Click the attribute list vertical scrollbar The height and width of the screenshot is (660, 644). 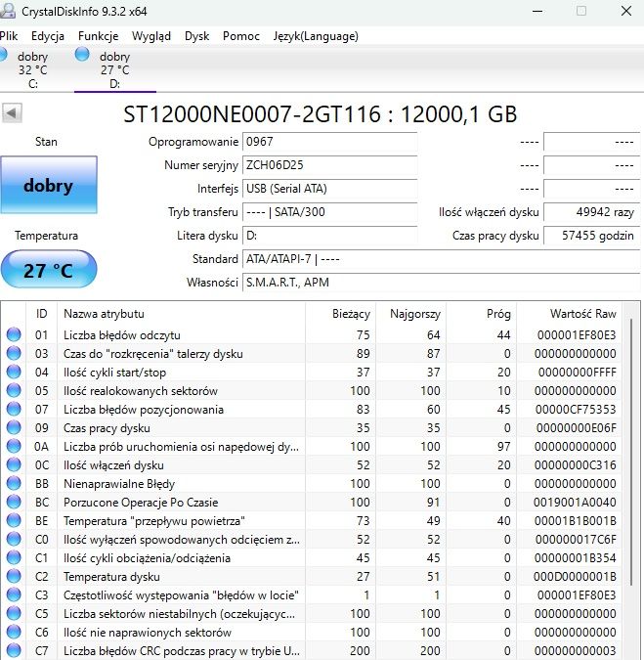631,452
